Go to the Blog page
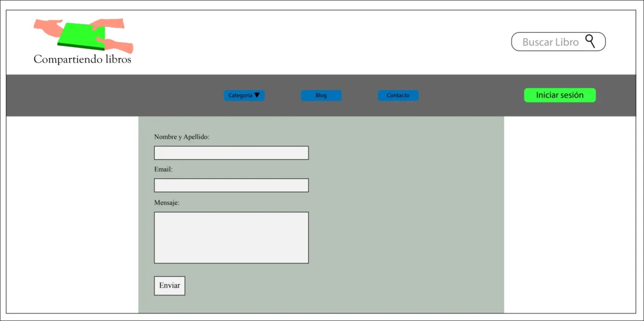644x321 pixels. pyautogui.click(x=321, y=95)
